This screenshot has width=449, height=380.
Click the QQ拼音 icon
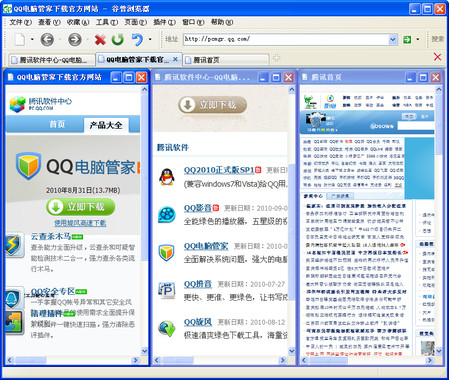click(x=166, y=290)
